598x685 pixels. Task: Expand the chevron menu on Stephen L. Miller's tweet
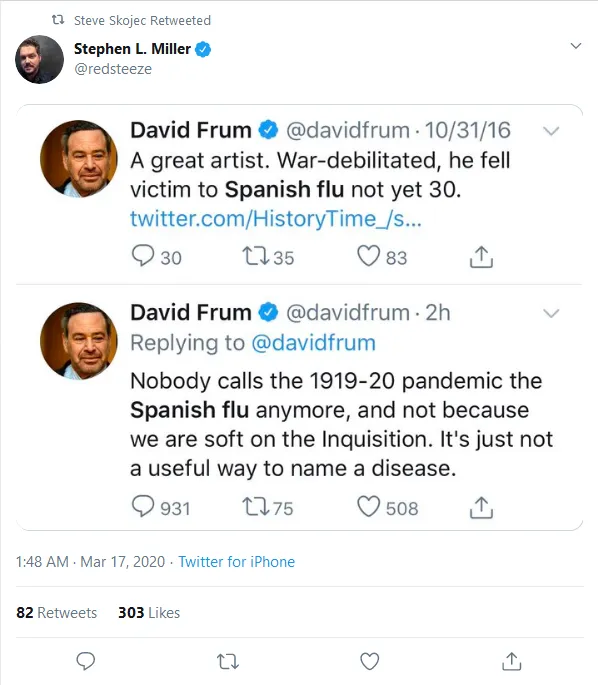576,46
